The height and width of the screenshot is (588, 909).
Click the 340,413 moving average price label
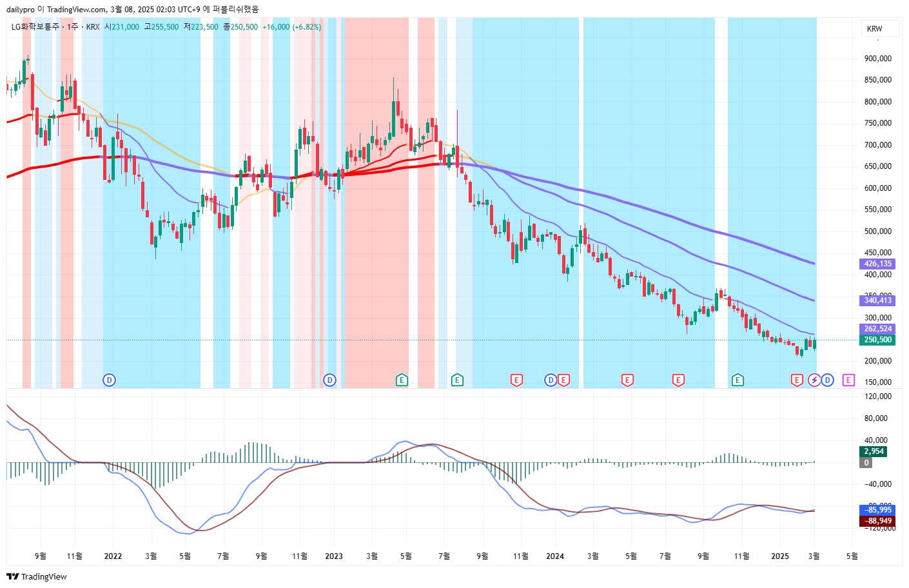[x=877, y=300]
